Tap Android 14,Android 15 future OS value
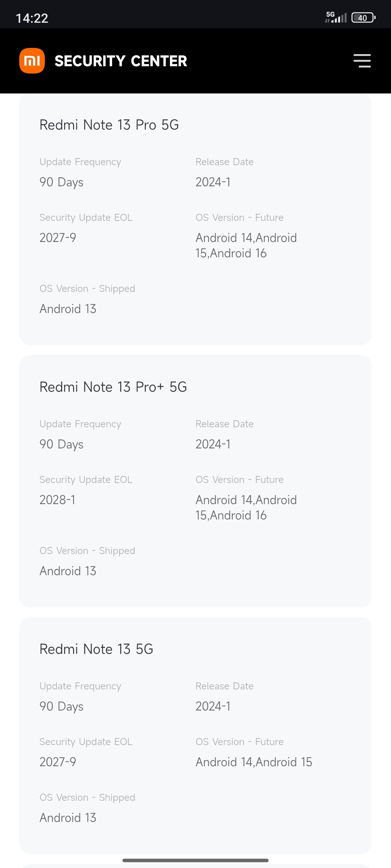Viewport: 391px width, 868px height. click(x=254, y=762)
